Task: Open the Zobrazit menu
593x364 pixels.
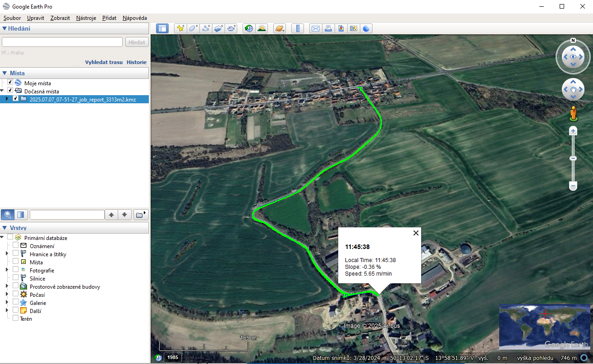Action: [x=60, y=18]
